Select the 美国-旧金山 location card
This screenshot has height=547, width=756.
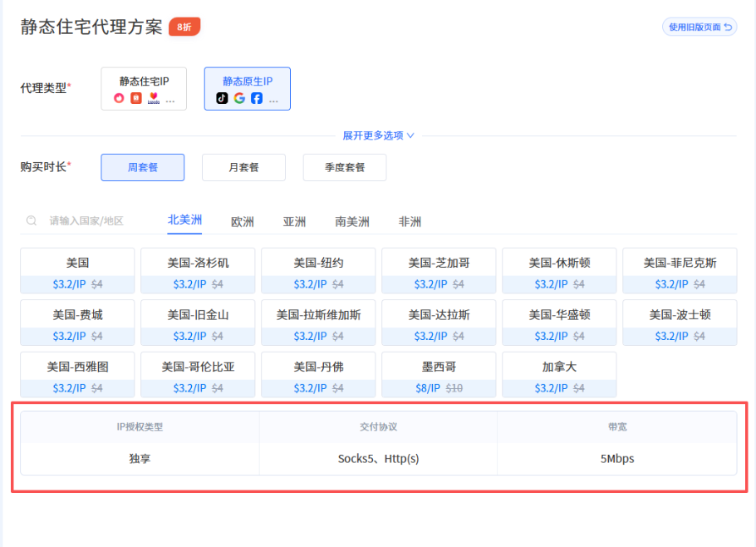[x=199, y=323]
